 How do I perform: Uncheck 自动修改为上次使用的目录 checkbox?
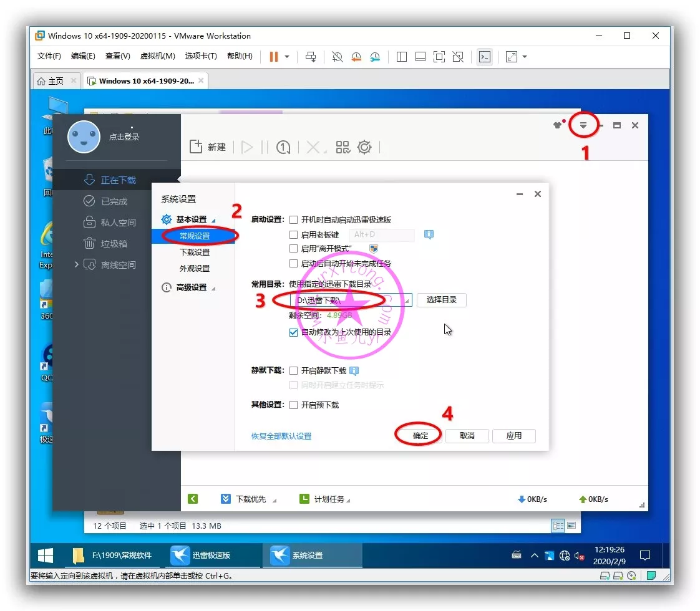click(x=293, y=332)
